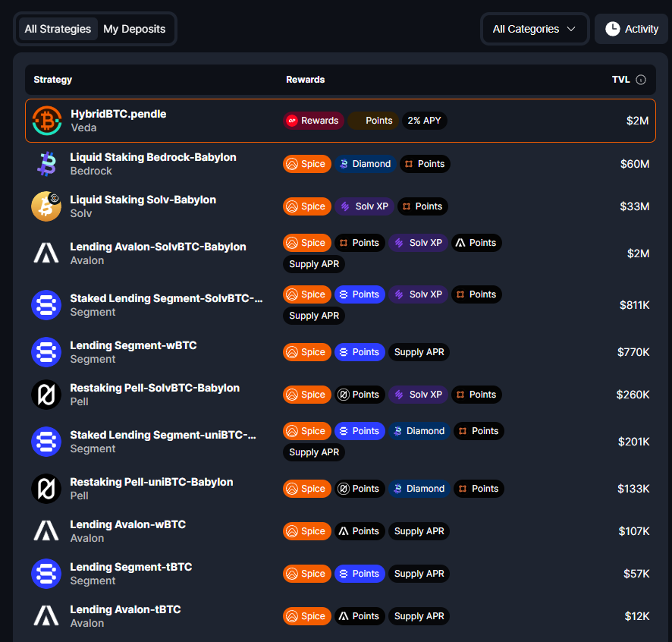This screenshot has width=672, height=642.
Task: Click the $12K TVL value
Action: pos(637,616)
